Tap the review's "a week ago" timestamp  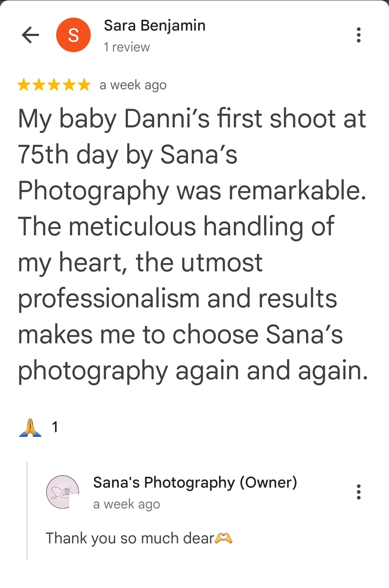133,85
